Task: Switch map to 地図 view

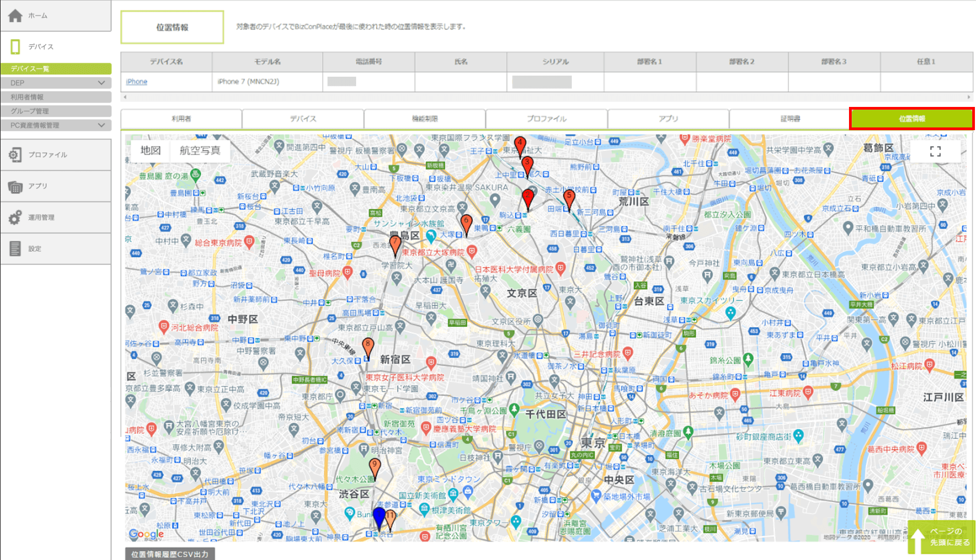Action: pos(151,151)
